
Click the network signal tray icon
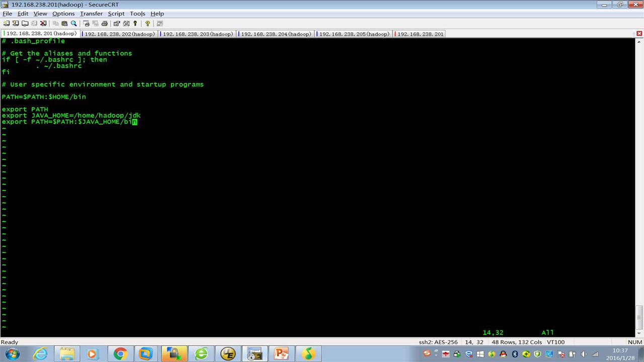pos(596,354)
